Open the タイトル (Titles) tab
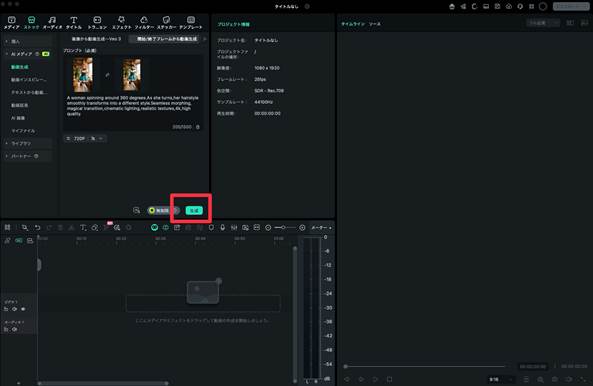The width and height of the screenshot is (593, 386). 74,22
